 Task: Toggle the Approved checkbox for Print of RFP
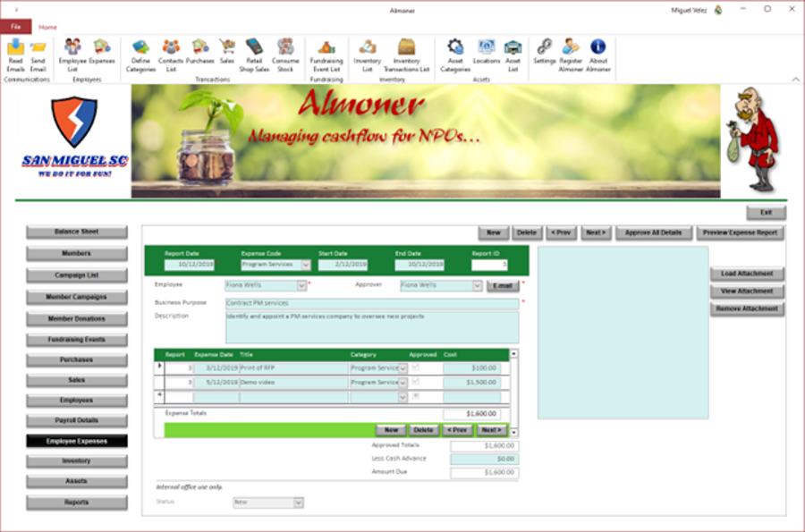point(416,367)
